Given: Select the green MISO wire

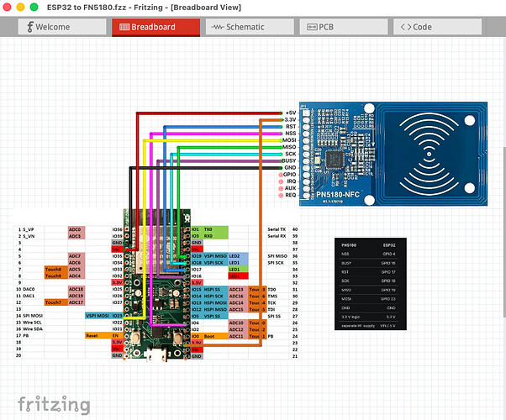Looking at the screenshot, I should [229, 147].
